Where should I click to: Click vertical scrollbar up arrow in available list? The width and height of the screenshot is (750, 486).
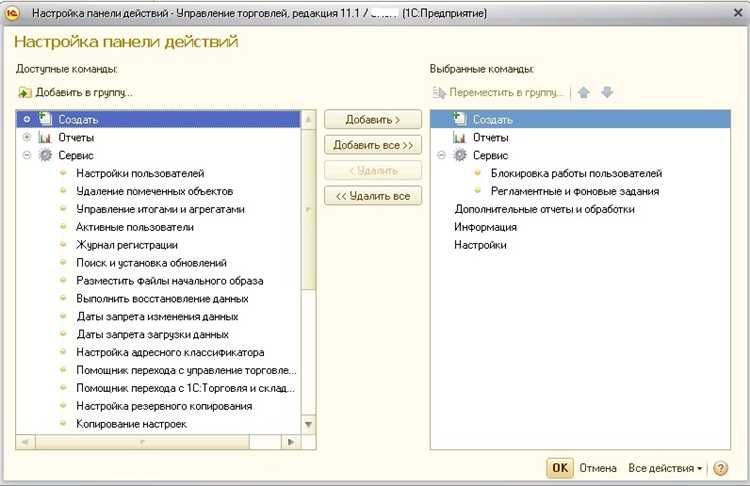pos(309,119)
